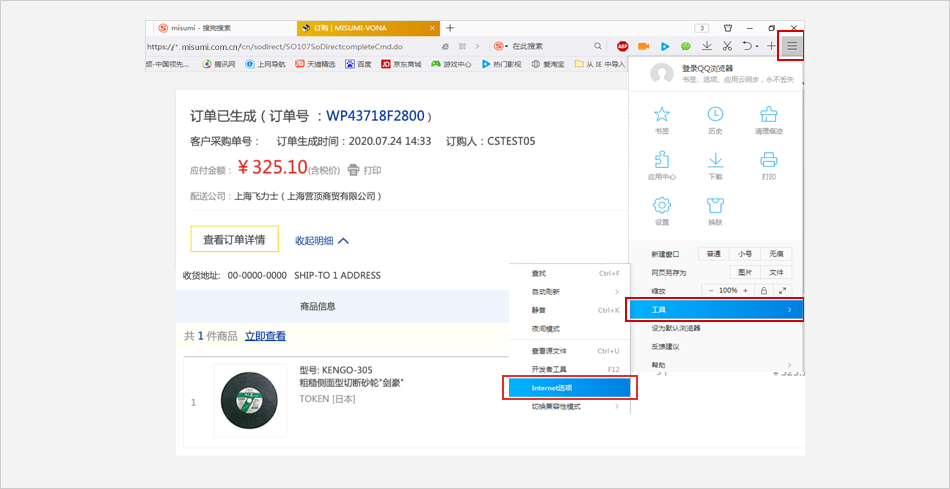The width and height of the screenshot is (950, 489).
Task: Click the 立即查看 link
Action: click(265, 336)
